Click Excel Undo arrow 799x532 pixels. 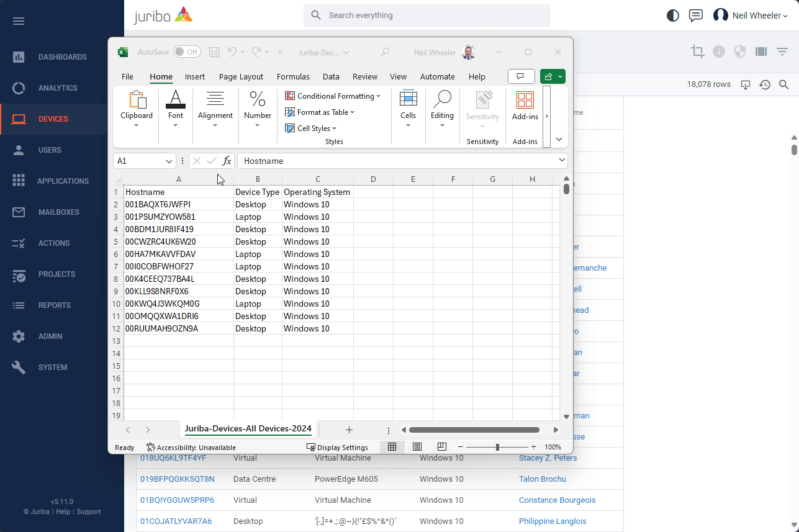[232, 52]
